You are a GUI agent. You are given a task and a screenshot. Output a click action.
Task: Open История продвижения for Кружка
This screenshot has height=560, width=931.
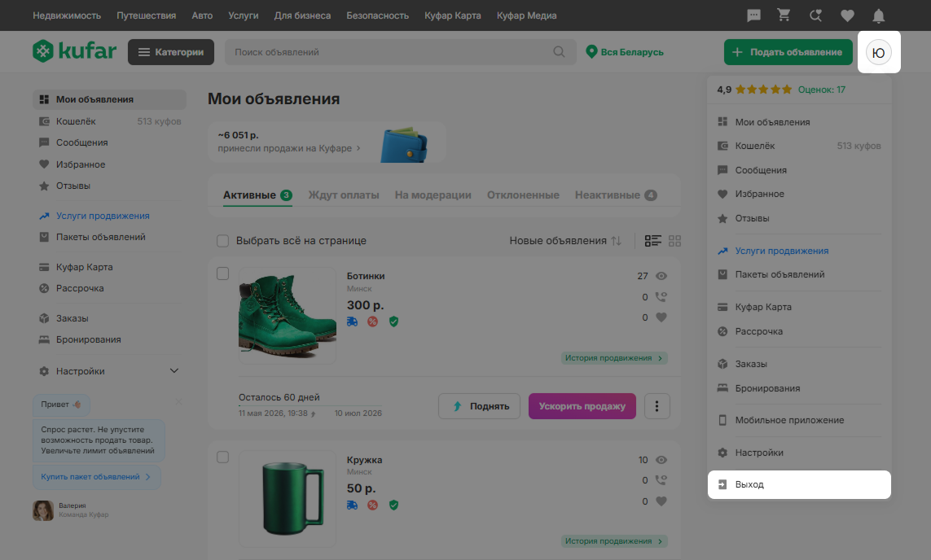click(614, 541)
